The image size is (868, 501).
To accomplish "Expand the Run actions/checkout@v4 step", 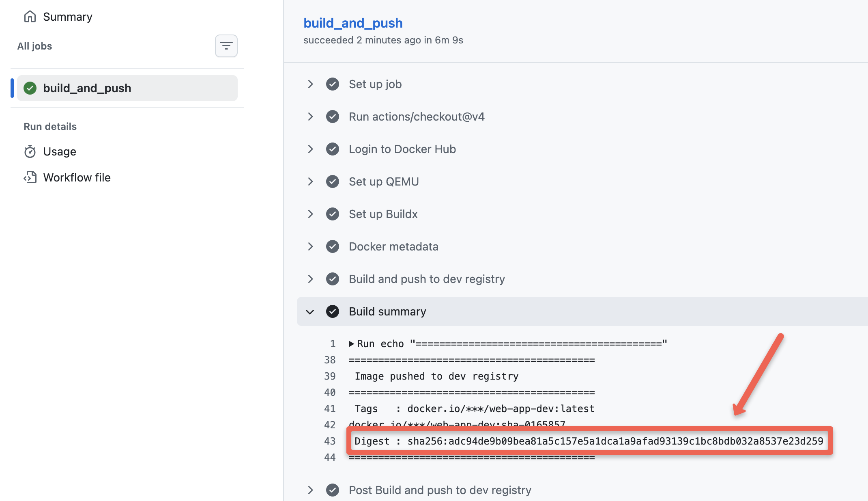I will pyautogui.click(x=311, y=117).
